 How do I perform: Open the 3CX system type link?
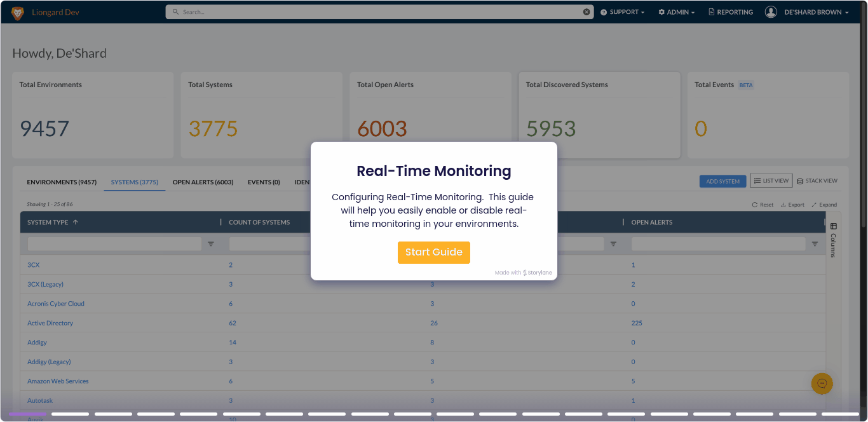[x=33, y=265]
